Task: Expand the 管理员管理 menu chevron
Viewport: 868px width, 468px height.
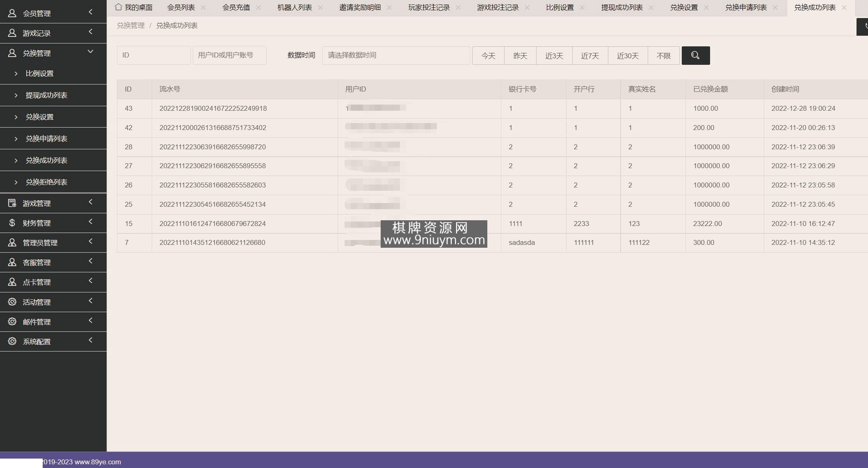Action: 91,241
